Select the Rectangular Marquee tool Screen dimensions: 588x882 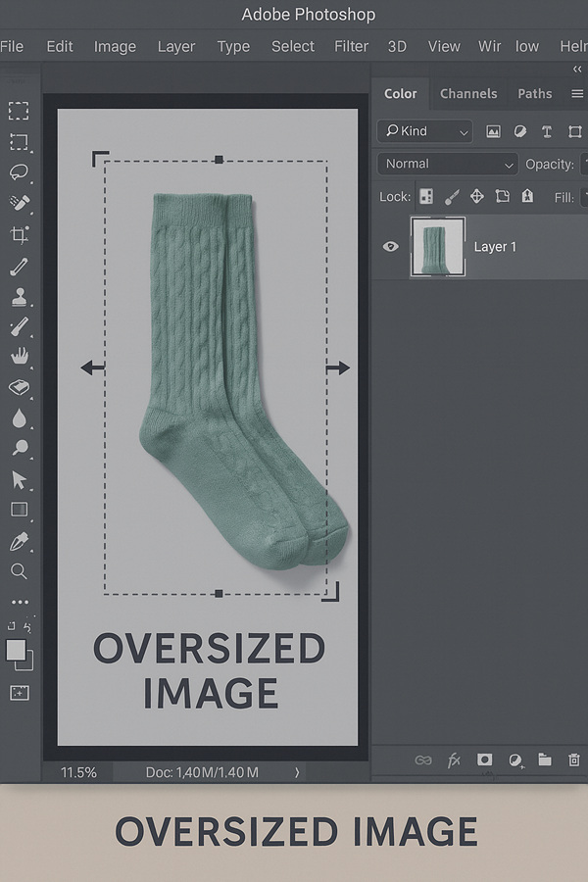(x=19, y=111)
